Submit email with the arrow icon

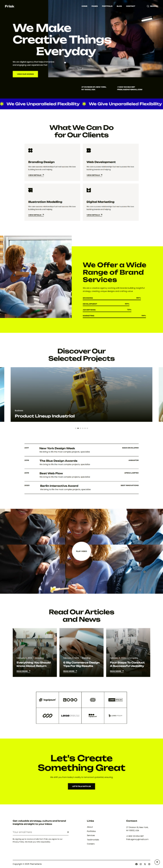(68, 832)
